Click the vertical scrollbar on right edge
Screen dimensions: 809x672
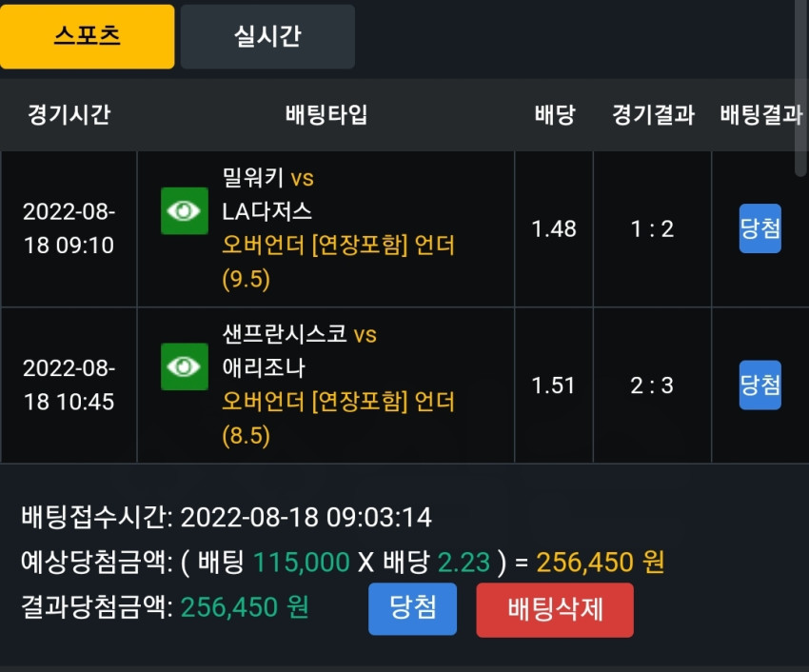[x=801, y=88]
